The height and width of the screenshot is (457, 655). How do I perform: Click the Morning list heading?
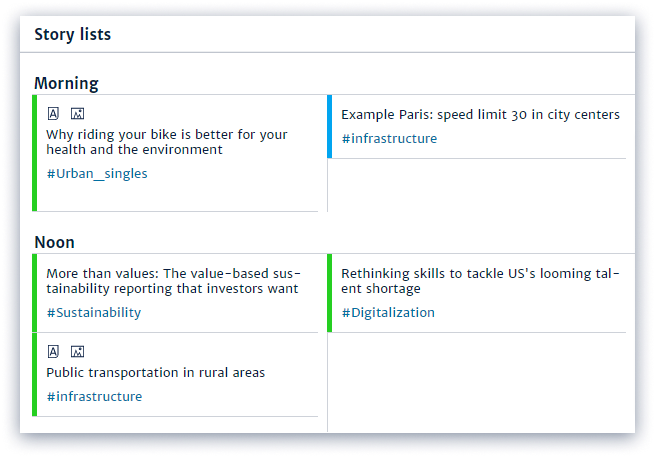[66, 83]
